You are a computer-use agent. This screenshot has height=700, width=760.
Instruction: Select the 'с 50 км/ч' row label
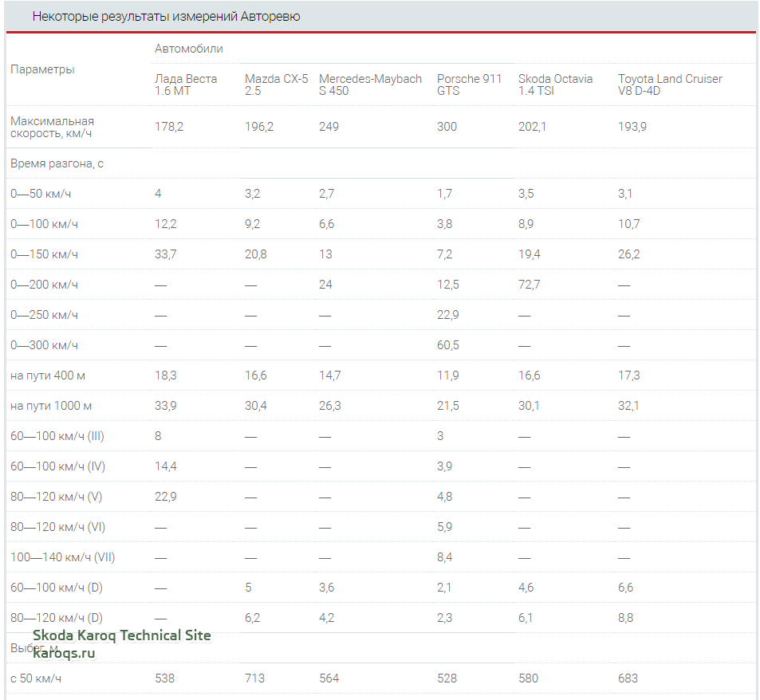36,678
